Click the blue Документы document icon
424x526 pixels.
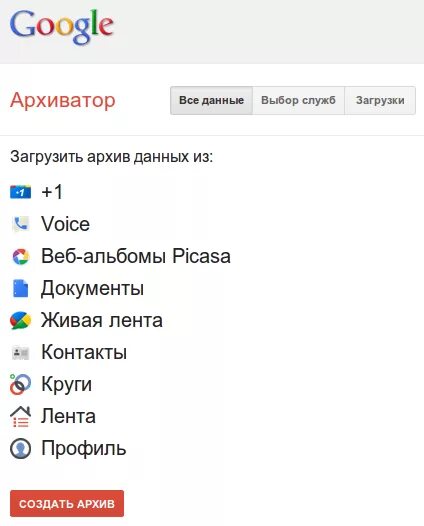click(x=20, y=288)
